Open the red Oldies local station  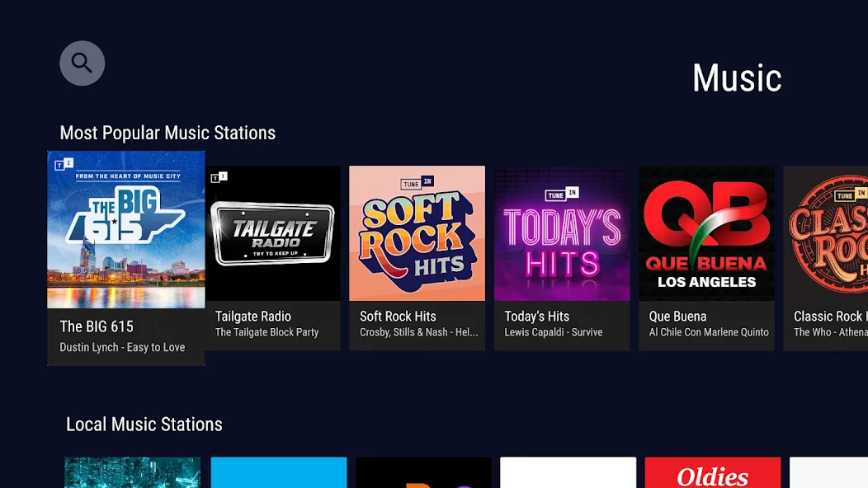point(712,472)
